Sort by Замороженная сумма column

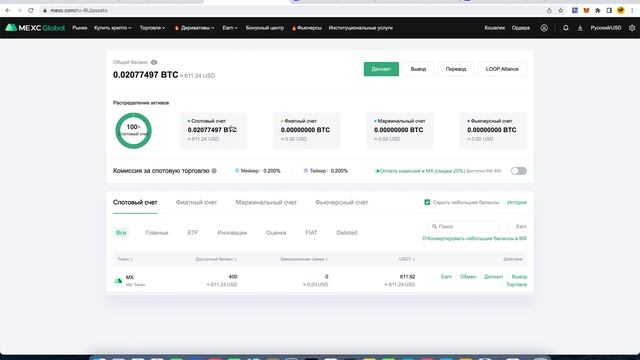point(304,259)
